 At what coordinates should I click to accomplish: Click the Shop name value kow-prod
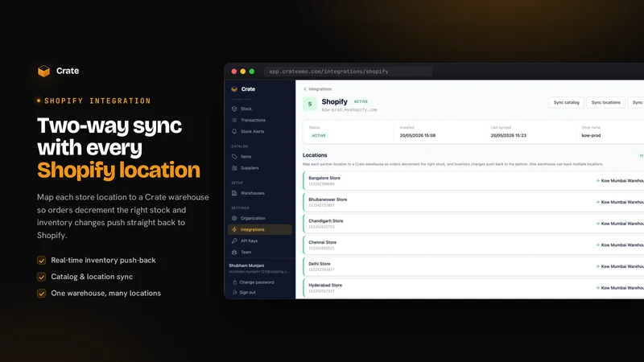(x=591, y=135)
